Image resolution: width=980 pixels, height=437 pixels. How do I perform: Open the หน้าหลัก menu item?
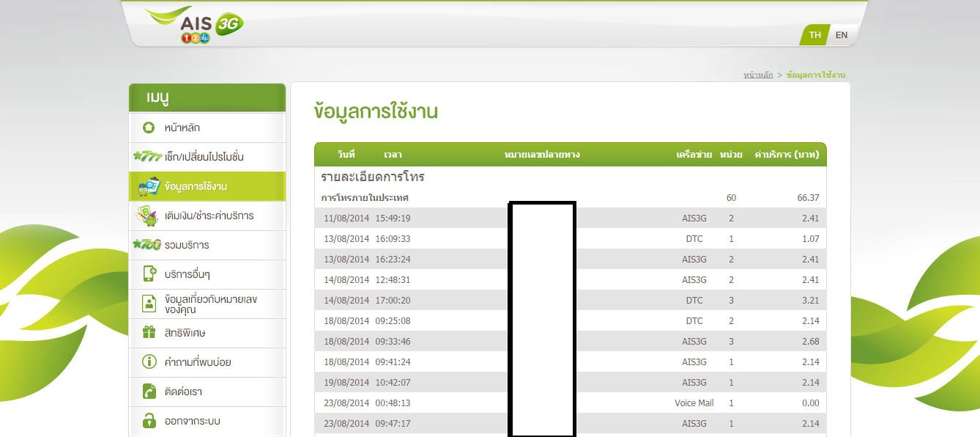tap(207, 128)
